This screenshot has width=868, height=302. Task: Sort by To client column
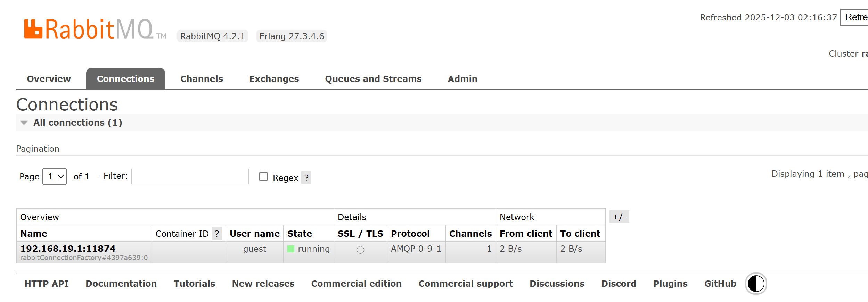click(580, 234)
